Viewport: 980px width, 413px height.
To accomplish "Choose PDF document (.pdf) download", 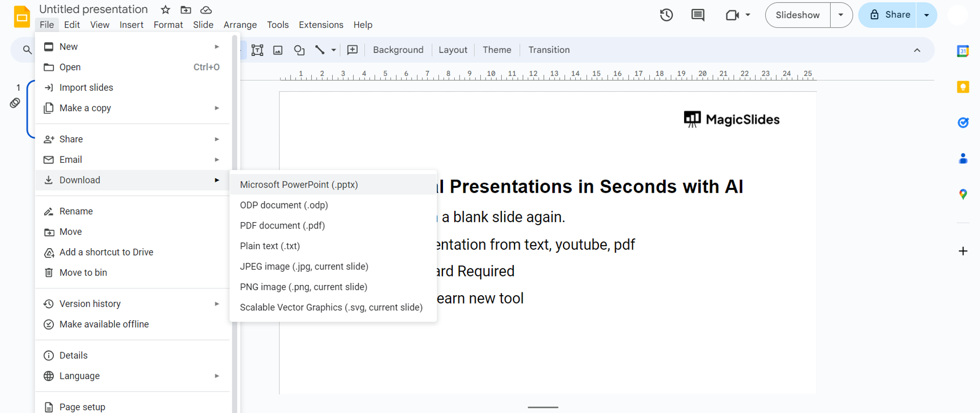I will tap(333, 226).
